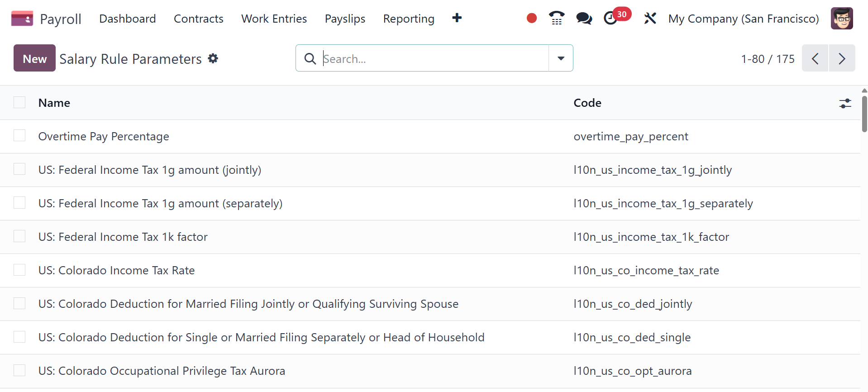The image size is (868, 392).
Task: Open optional columns adjust icon
Action: (x=844, y=103)
